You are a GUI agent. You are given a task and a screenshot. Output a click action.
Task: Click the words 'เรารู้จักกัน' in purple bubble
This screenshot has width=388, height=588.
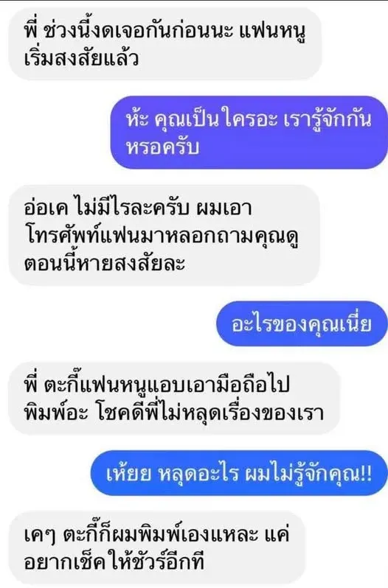(x=327, y=121)
